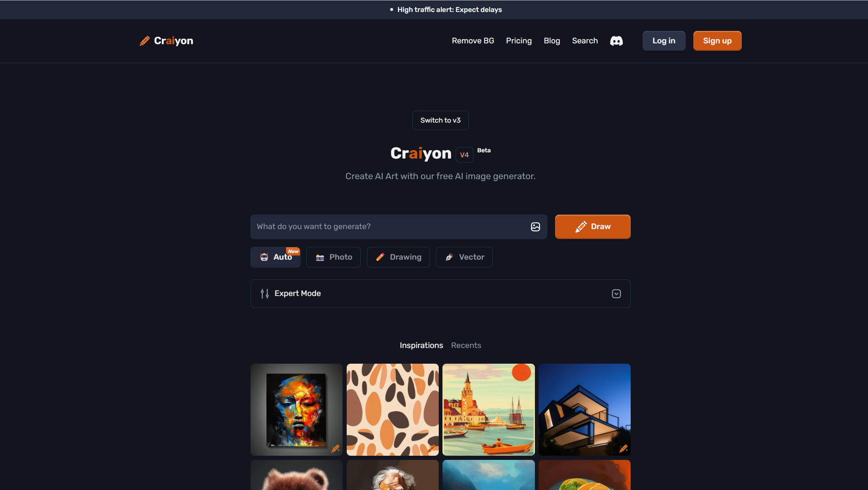
Task: Select the Drawing generation mode
Action: point(398,257)
